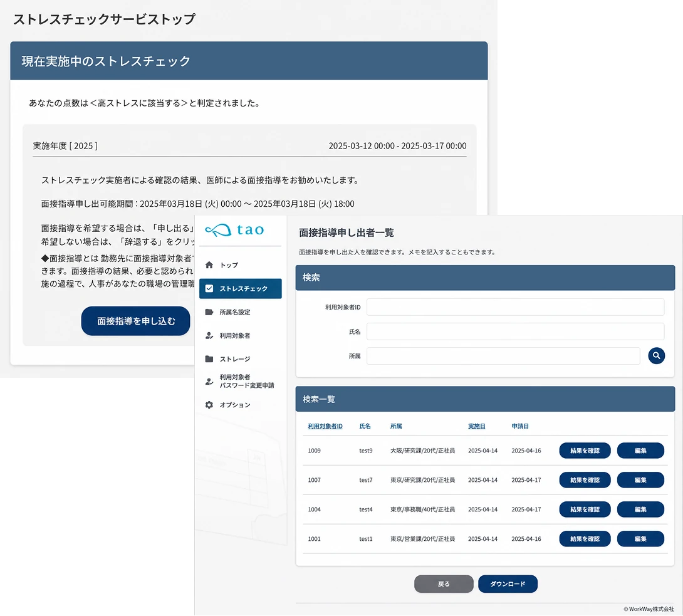Image resolution: width=683 pixels, height=616 pixels.
Task: Click the folder icon beside ストレージ
Action: tap(209, 359)
